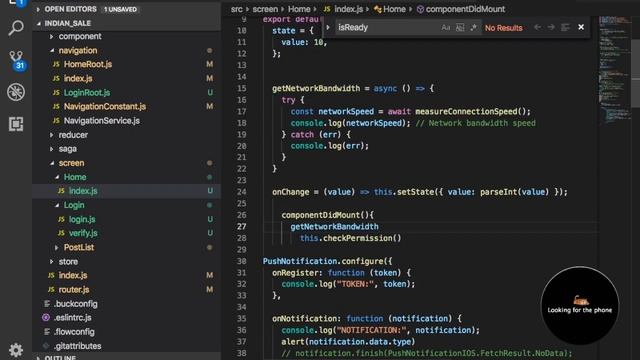Expand the PostList folder
The width and height of the screenshot is (640, 360).
57,247
